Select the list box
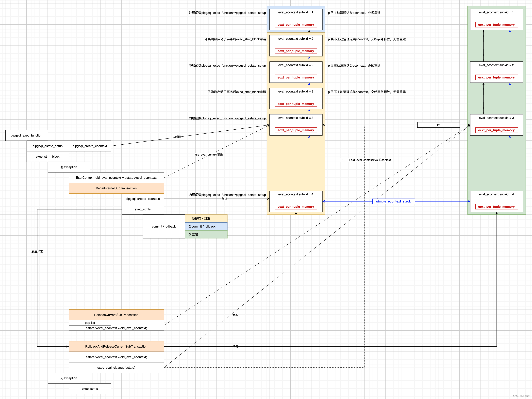Image resolution: width=532 pixels, height=399 pixels. pyautogui.click(x=438, y=125)
